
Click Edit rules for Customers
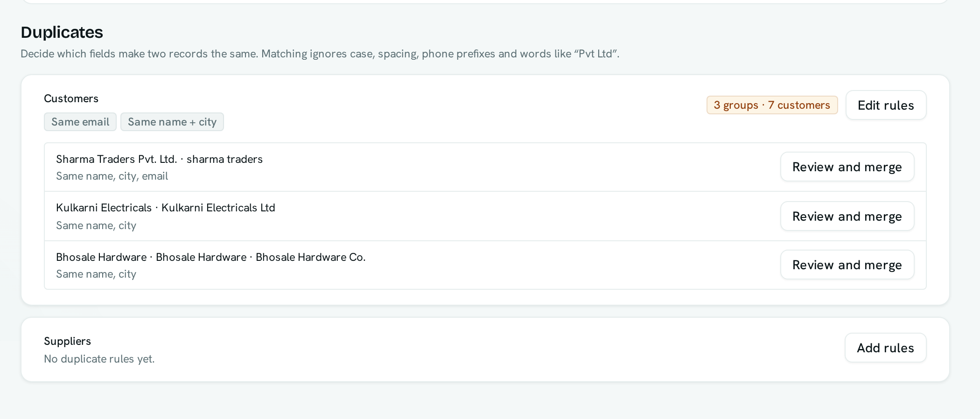[886, 105]
